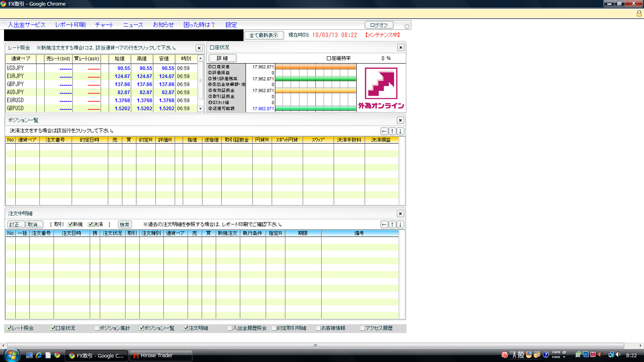Open the IME toolbox icon
The image size is (644, 362).
pyautogui.click(x=537, y=355)
